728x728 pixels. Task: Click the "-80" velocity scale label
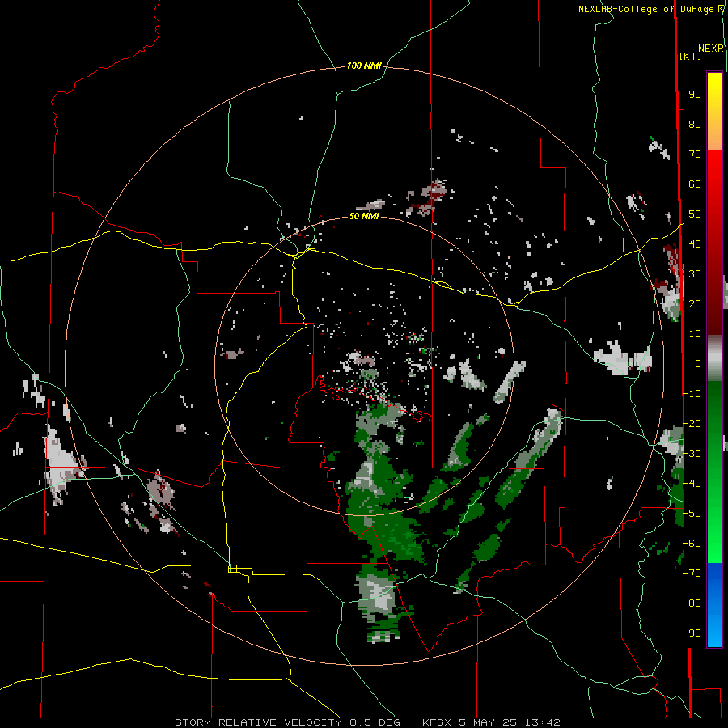692,603
